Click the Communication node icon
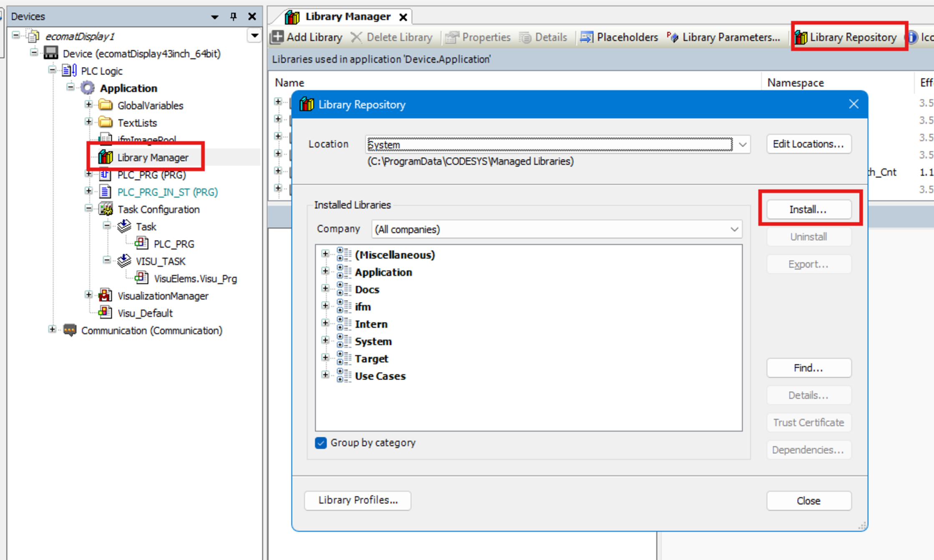Screen dimensions: 934x560 (x=70, y=330)
